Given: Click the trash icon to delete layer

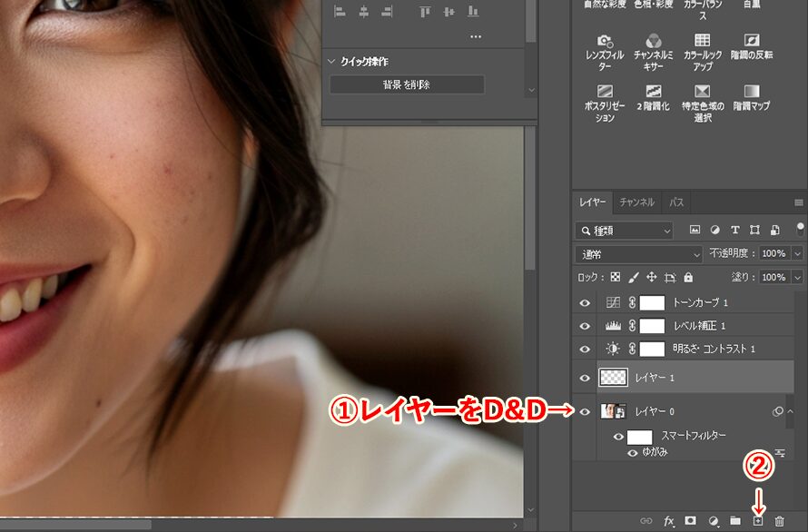Looking at the screenshot, I should click(x=779, y=521).
